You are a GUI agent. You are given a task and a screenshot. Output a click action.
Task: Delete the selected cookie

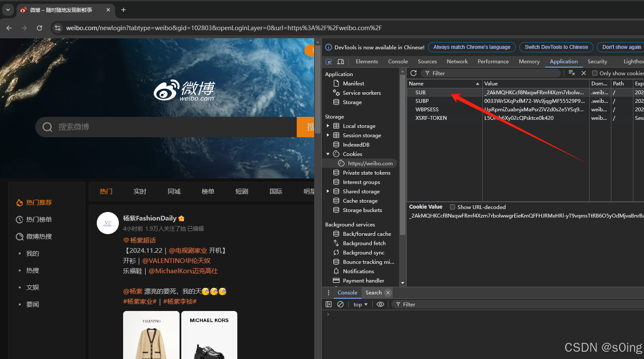click(584, 73)
